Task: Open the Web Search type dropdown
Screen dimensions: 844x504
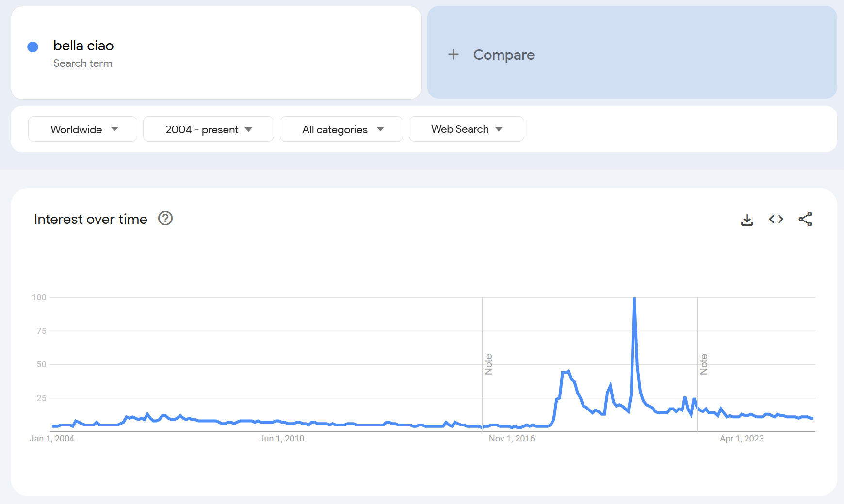Action: coord(466,129)
